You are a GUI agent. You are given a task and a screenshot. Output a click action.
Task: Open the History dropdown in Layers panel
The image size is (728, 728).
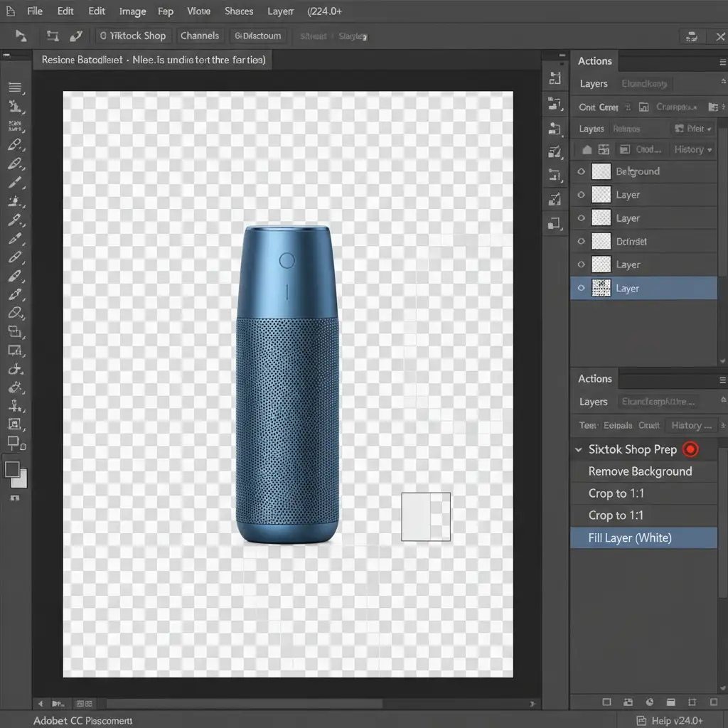tap(692, 150)
